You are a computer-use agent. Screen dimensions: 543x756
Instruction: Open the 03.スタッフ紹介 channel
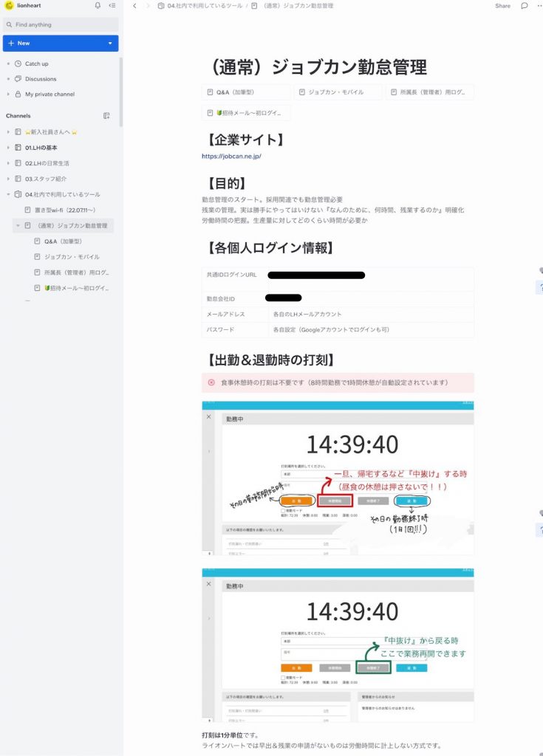pyautogui.click(x=46, y=179)
